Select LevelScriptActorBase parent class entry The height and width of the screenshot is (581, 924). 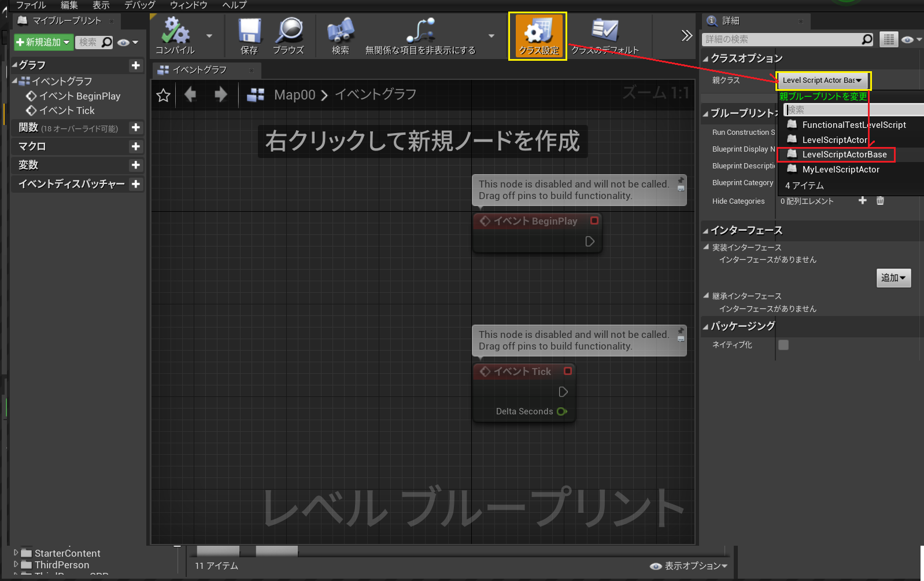pyautogui.click(x=836, y=155)
